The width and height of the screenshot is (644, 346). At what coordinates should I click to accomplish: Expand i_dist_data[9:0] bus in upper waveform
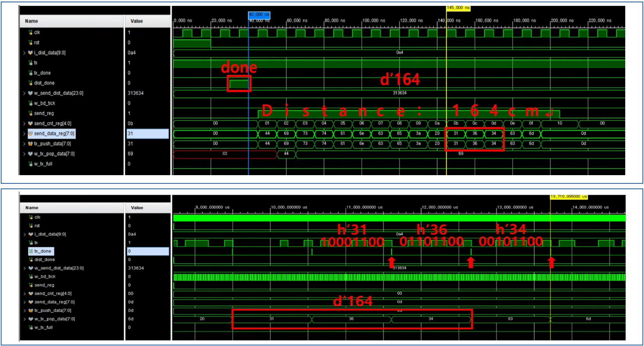[x=24, y=53]
